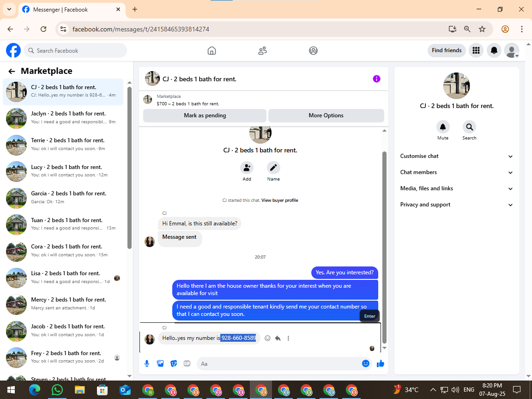532x399 pixels.
Task: Click the install app icon in address bar
Action: tap(452, 29)
